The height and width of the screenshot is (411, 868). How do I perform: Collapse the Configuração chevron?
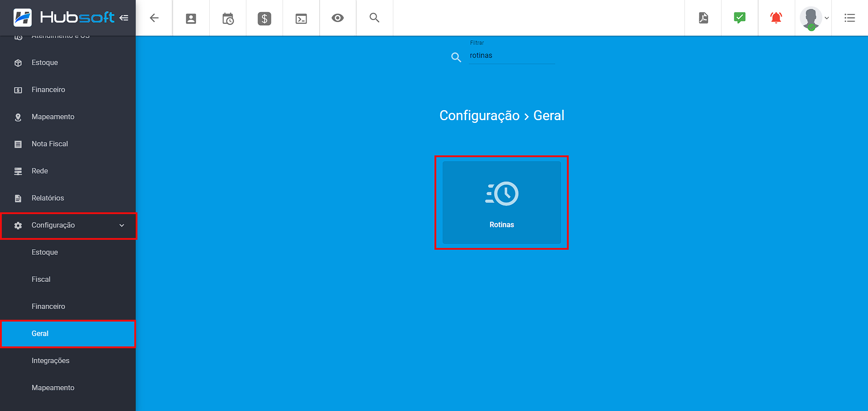coord(122,225)
